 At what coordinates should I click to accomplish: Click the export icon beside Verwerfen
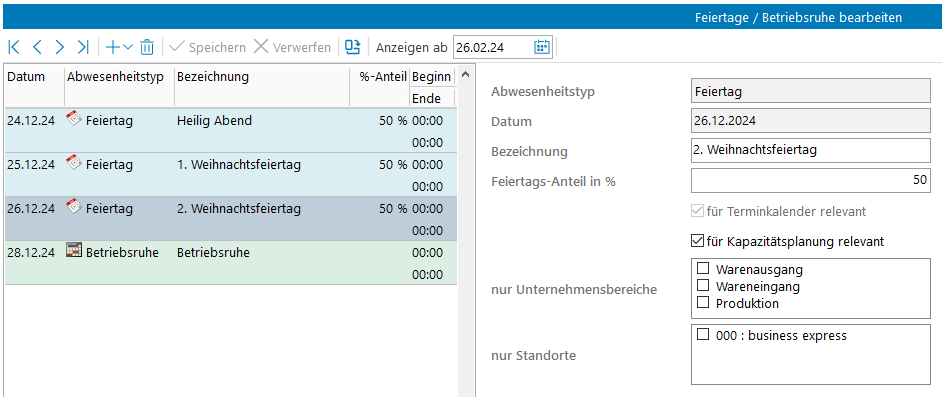[x=353, y=47]
